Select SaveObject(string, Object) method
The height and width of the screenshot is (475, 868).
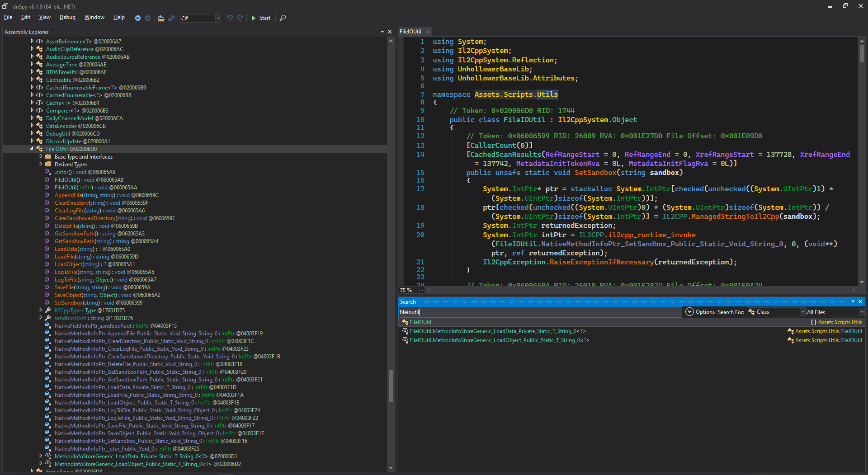pyautogui.click(x=108, y=295)
